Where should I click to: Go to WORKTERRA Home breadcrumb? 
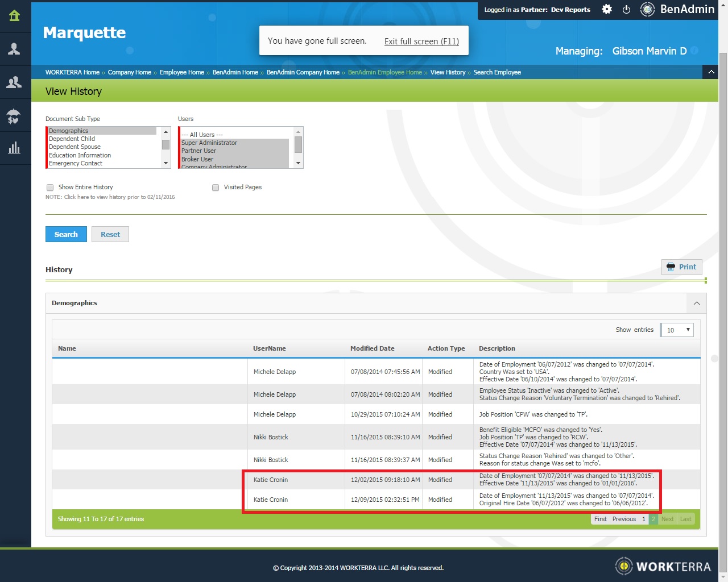pyautogui.click(x=72, y=72)
